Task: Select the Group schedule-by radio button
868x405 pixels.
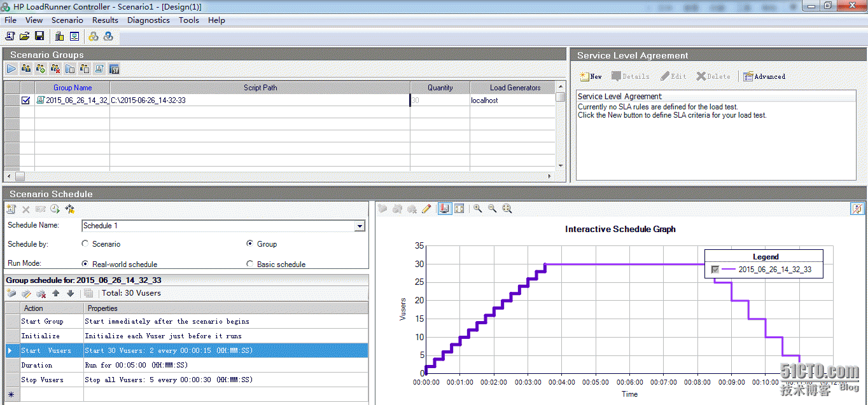Action: pos(250,244)
